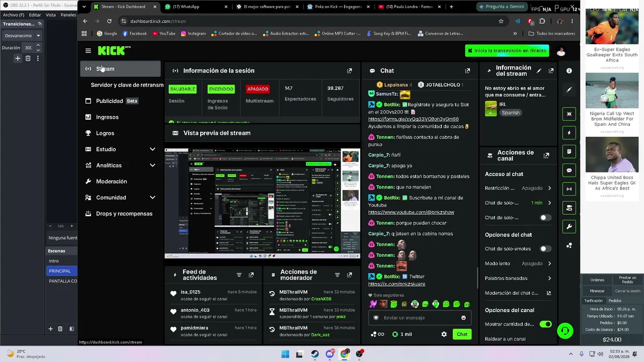Pop out the Información de la sesión panel
This screenshot has height=362, width=644.
coord(350,71)
